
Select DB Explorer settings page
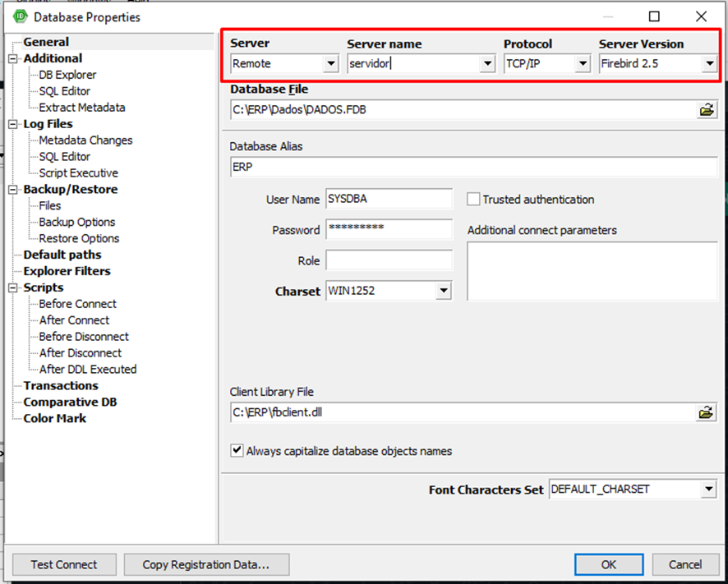(x=67, y=75)
